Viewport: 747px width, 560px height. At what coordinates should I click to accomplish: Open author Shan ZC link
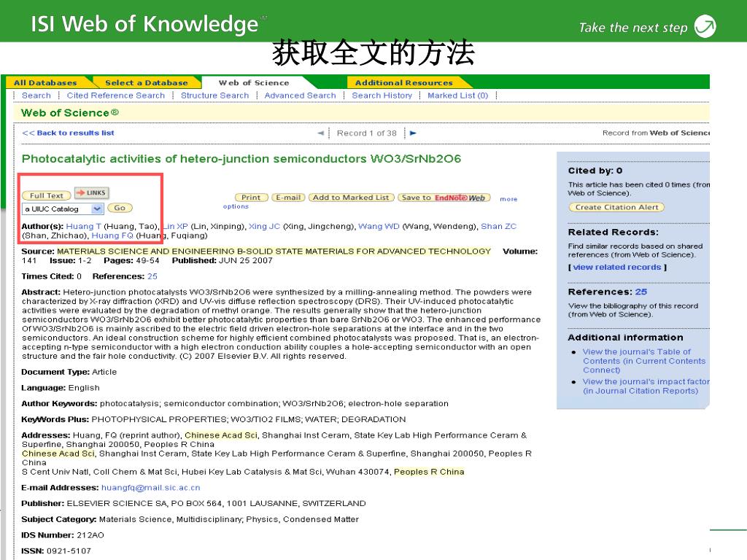(499, 226)
